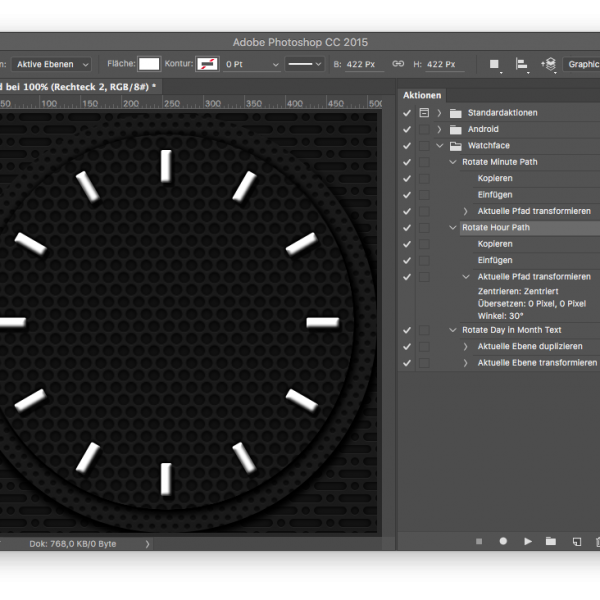Viewport: 600px width, 600px height.
Task: Start recording an action
Action: click(503, 541)
